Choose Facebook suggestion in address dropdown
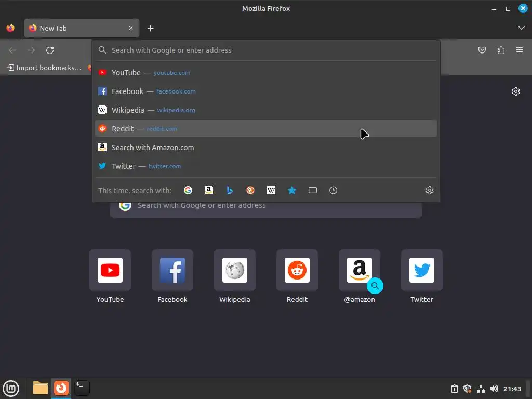532x399 pixels. [266, 91]
